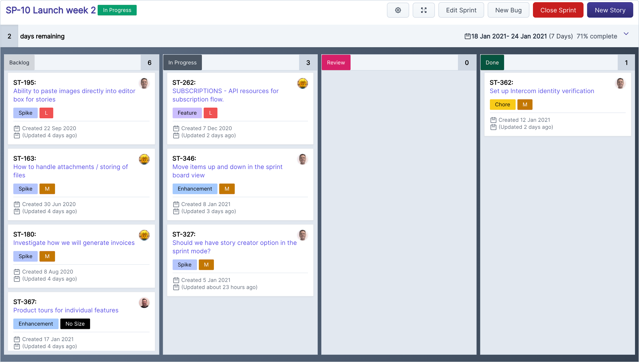Select the Review column header
This screenshot has height=364, width=639.
point(336,63)
